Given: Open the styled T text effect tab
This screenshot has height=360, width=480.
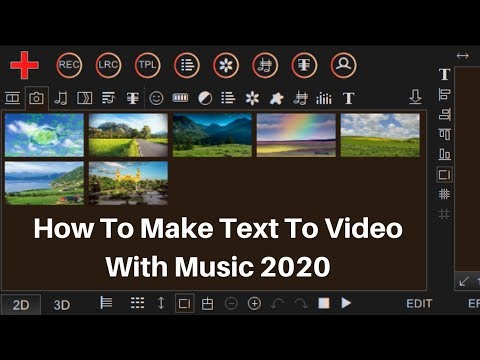Looking at the screenshot, I should [133, 98].
